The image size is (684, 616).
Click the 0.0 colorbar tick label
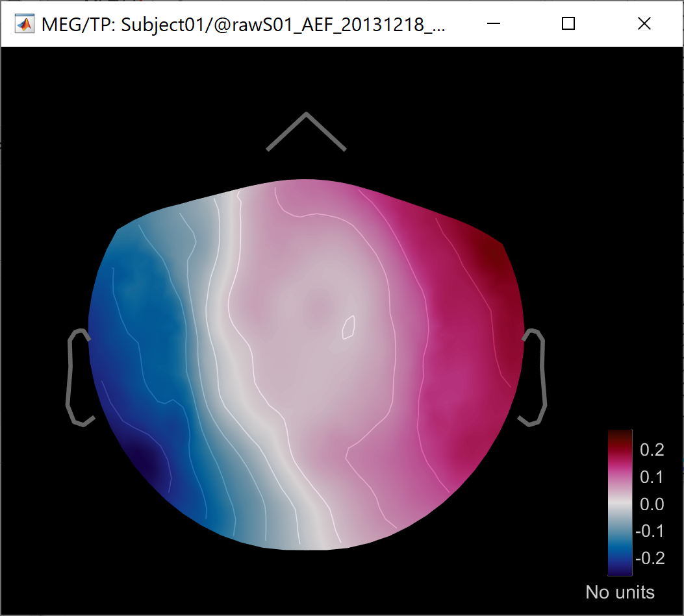[652, 504]
